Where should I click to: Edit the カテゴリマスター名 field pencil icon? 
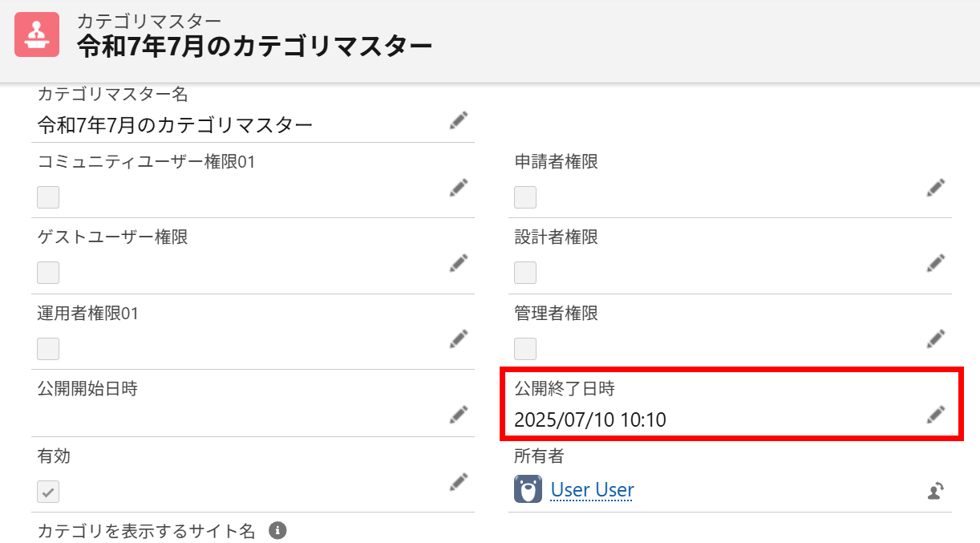point(458,120)
